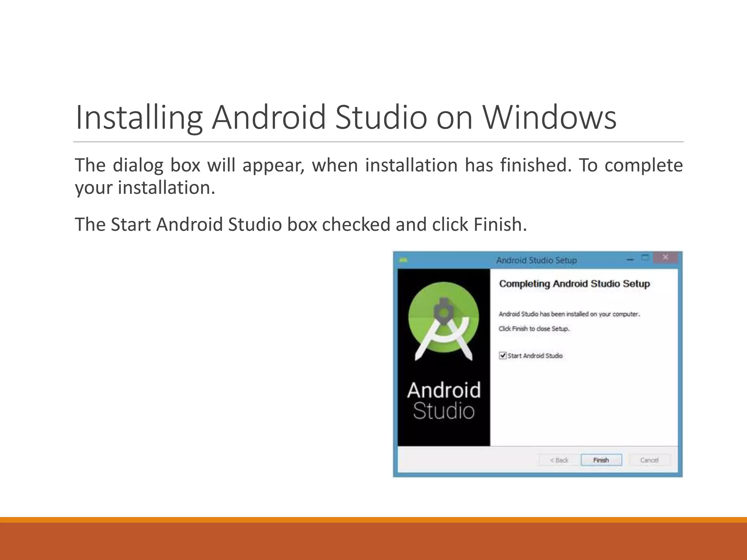Click 'Click Finish to close Setup.' text

(x=534, y=328)
